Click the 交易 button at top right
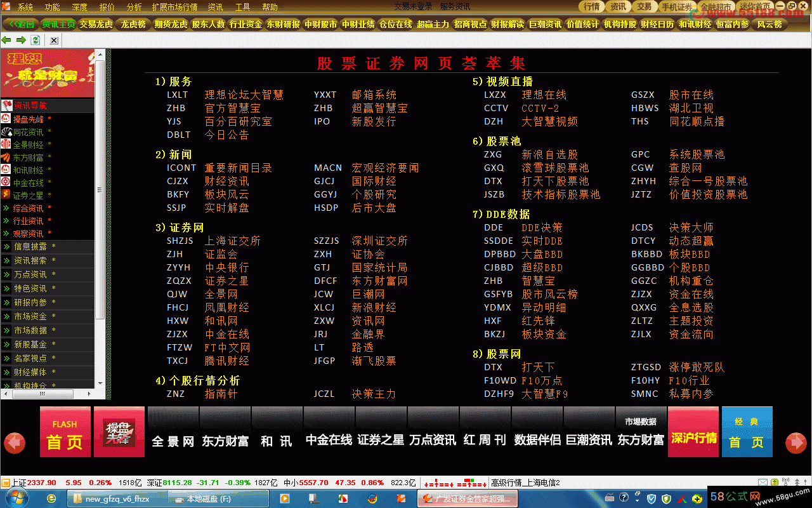Viewport: 812px width, 508px height. (645, 6)
